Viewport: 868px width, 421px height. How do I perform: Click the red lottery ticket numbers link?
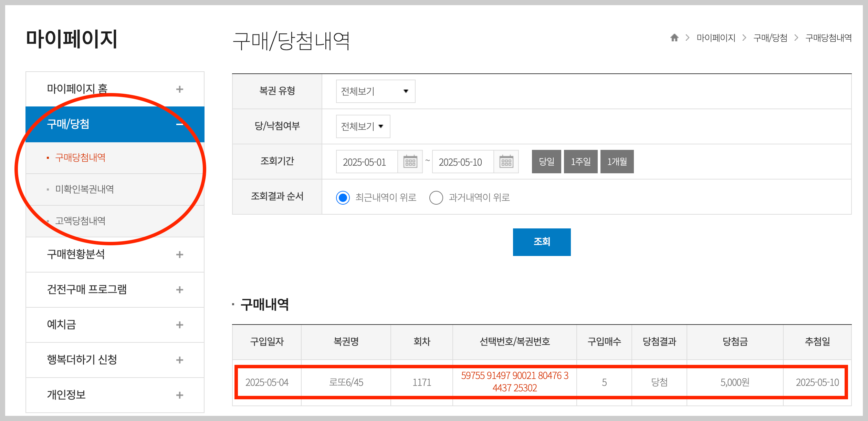(x=514, y=382)
